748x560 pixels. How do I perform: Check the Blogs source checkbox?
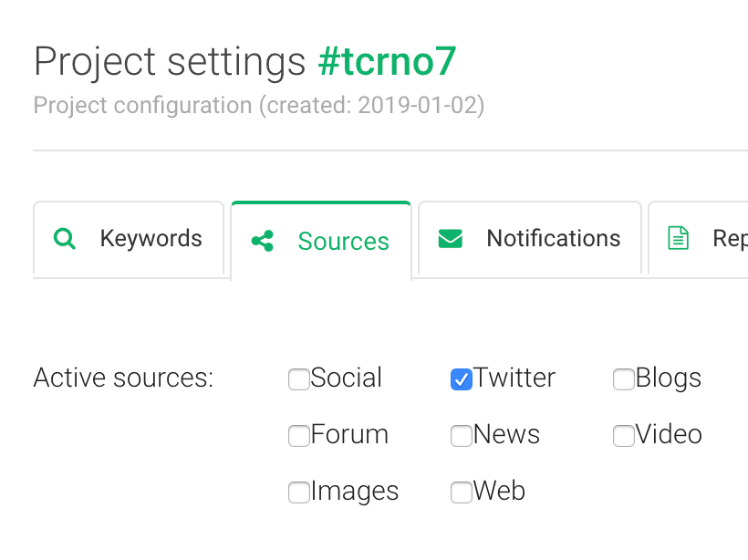pos(623,379)
